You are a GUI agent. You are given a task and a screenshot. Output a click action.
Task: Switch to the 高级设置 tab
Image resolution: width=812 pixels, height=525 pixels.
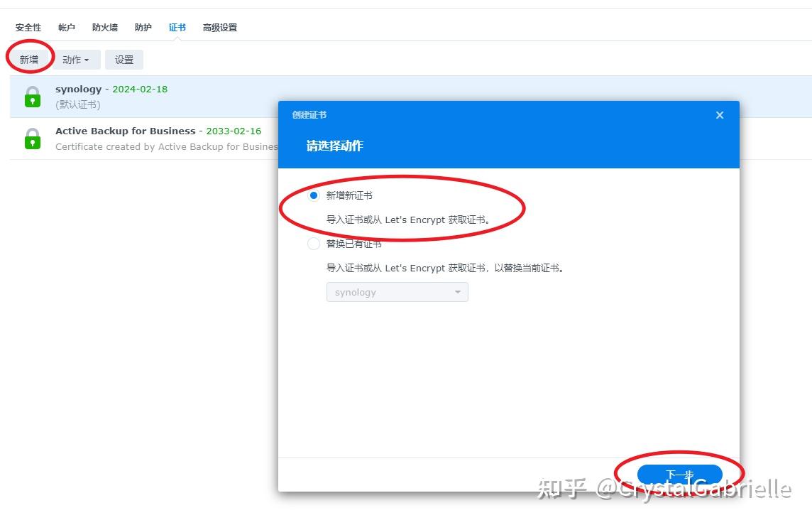point(220,27)
